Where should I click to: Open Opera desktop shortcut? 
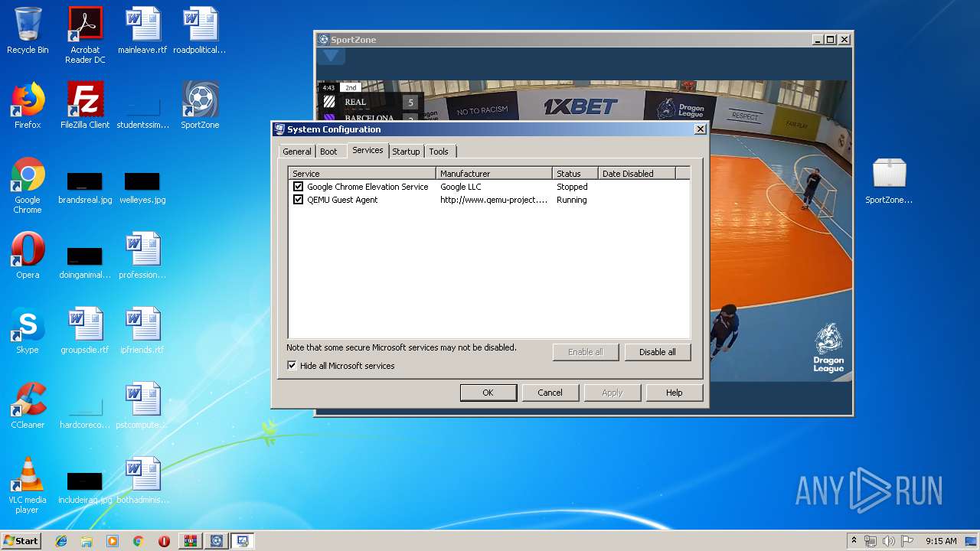pyautogui.click(x=28, y=256)
